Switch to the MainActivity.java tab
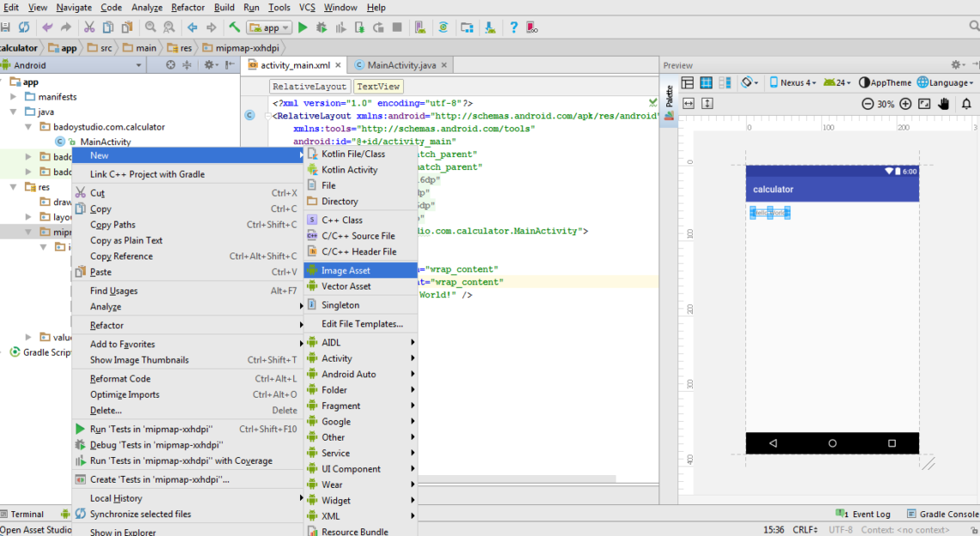This screenshot has height=536, width=980. [x=401, y=65]
